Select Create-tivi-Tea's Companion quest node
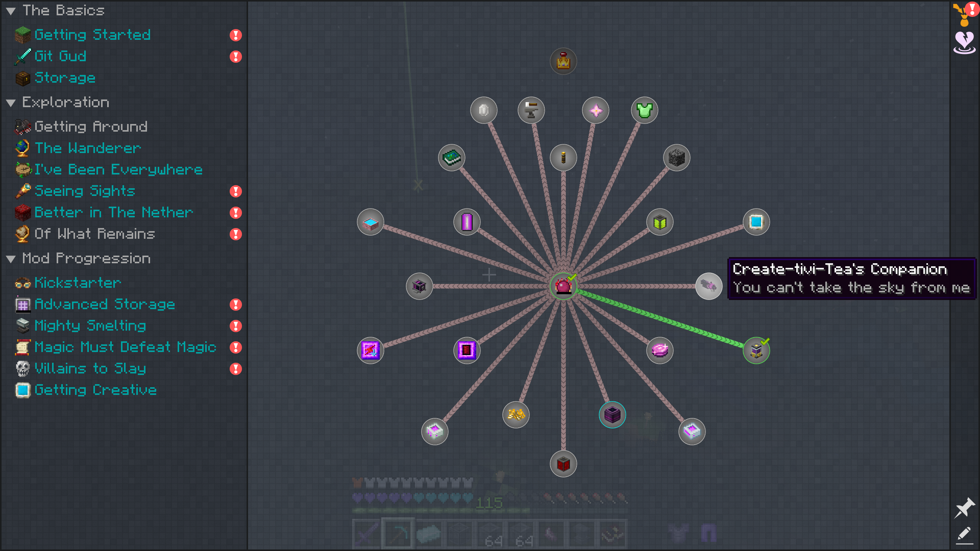Screen dimensions: 980x551 coord(709,286)
